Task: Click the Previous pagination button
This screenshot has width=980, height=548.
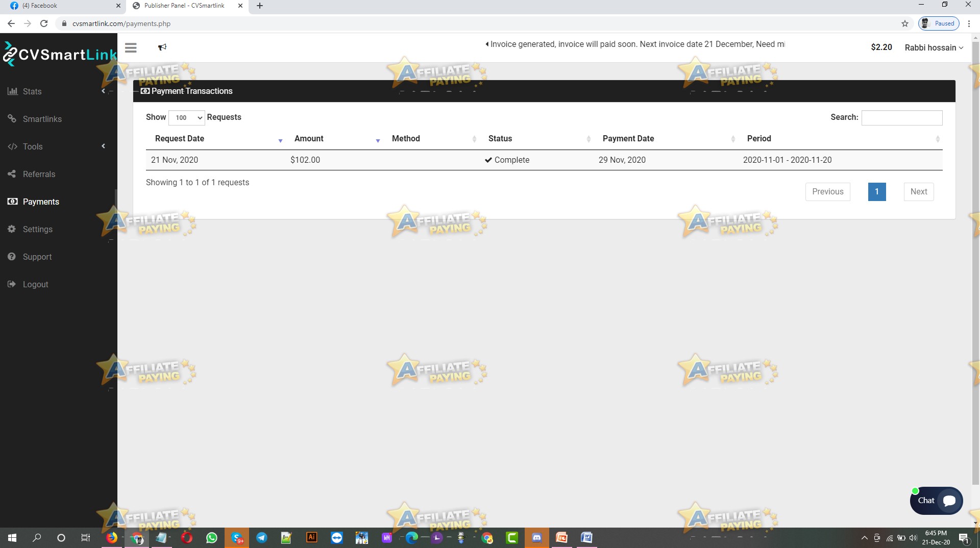Action: point(828,192)
